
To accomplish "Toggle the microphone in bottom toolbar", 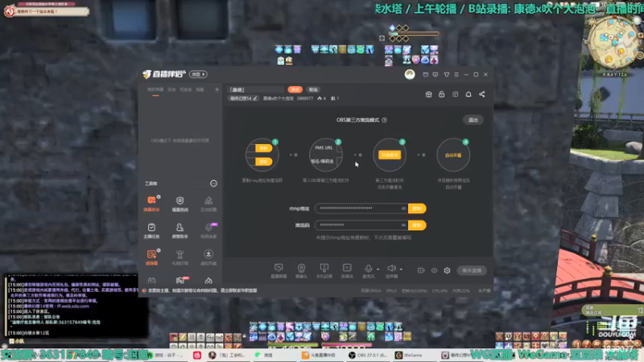I will (x=369, y=271).
